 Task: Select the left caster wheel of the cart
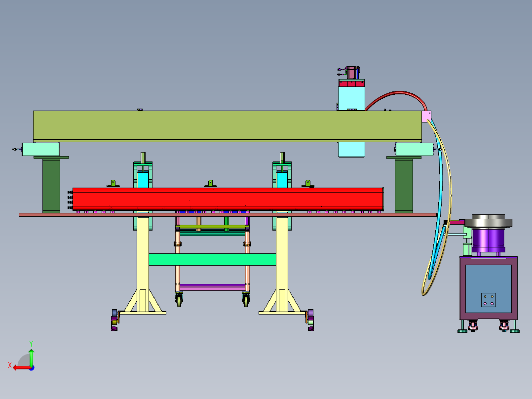click(x=179, y=301)
